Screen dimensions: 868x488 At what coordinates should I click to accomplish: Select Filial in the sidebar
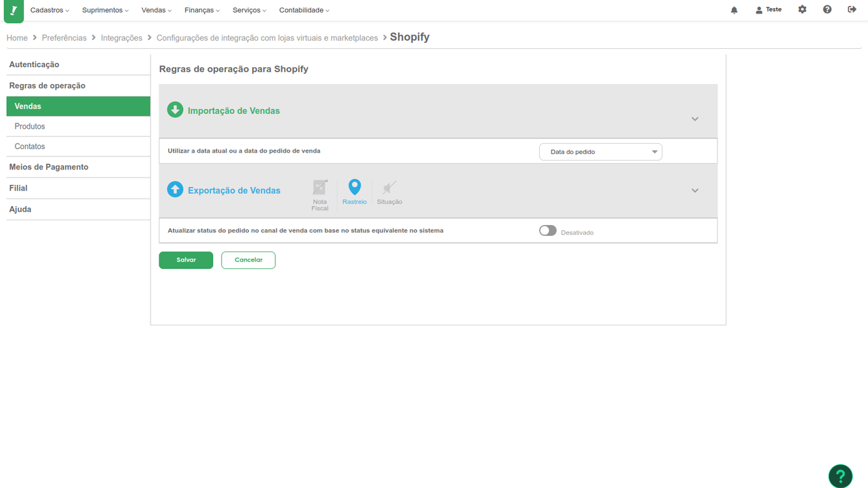click(78, 188)
